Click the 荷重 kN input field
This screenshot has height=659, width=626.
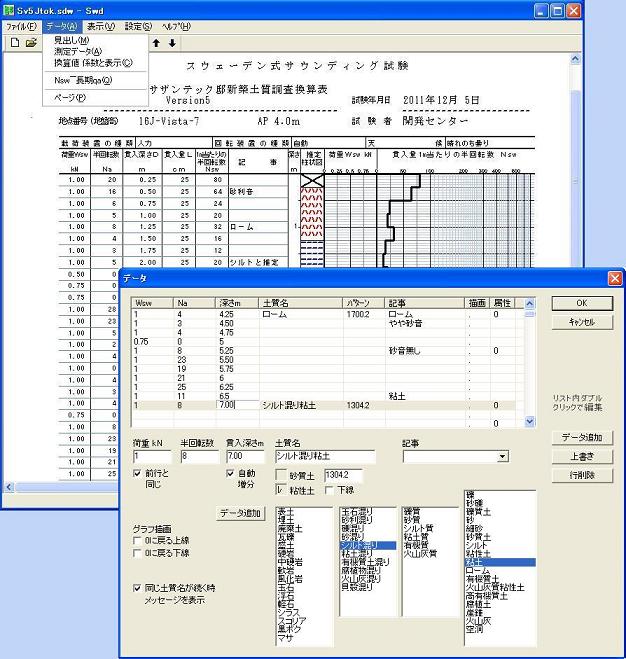[x=152, y=456]
